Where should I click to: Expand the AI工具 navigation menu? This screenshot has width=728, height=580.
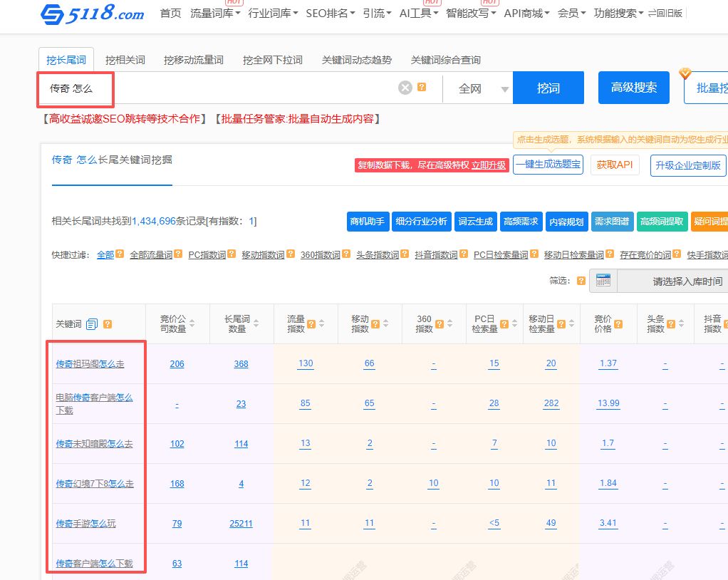click(419, 14)
